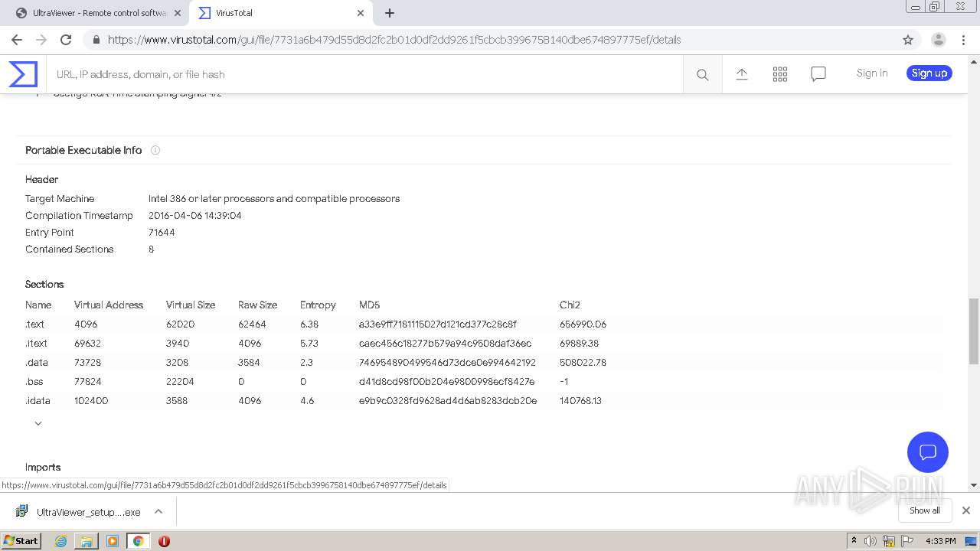The width and height of the screenshot is (980, 551).
Task: Click the .idata section name
Action: 38,401
